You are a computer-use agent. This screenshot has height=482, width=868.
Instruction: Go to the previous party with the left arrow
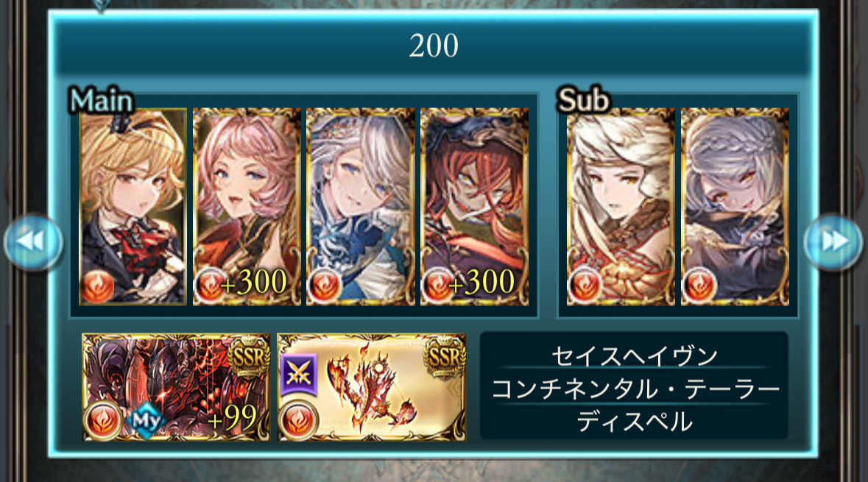point(32,242)
